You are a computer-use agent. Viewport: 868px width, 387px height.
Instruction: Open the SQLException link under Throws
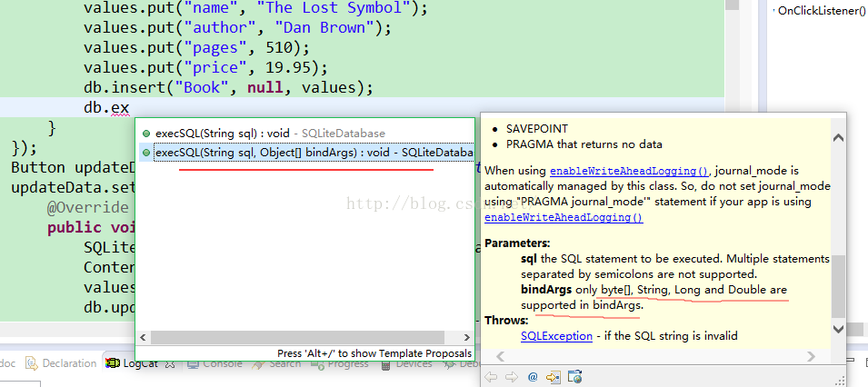558,336
